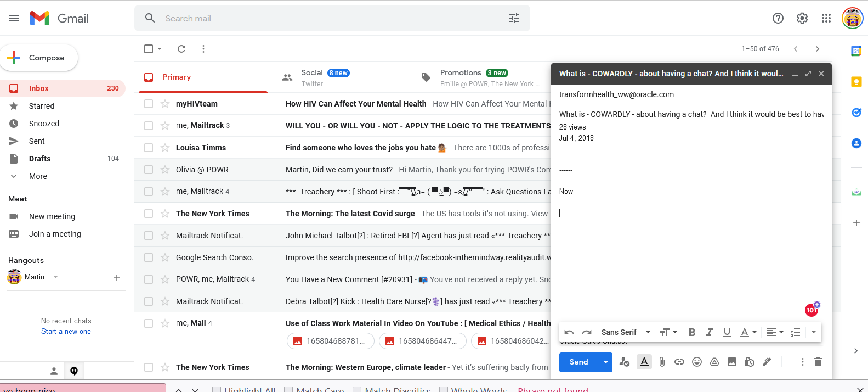Star the Louisa Timms email
The image size is (868, 392).
pyautogui.click(x=165, y=148)
